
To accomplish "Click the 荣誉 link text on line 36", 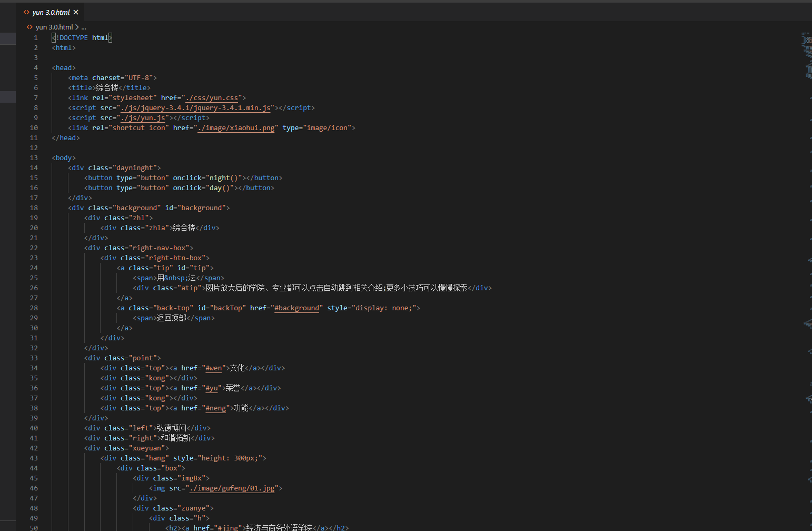I will (233, 388).
